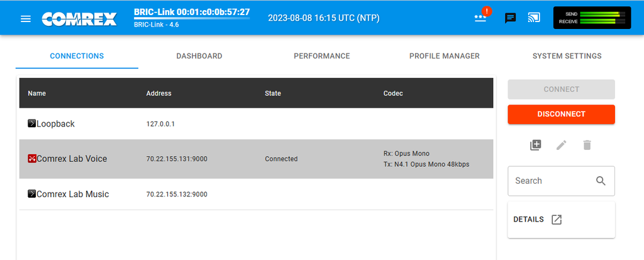The image size is (644, 260).
Task: Open the password alert notification icon
Action: coord(481,16)
